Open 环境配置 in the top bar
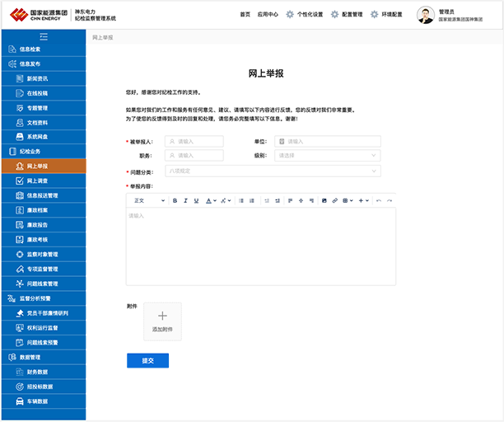Viewport: 504px width, 422px height. (386, 15)
